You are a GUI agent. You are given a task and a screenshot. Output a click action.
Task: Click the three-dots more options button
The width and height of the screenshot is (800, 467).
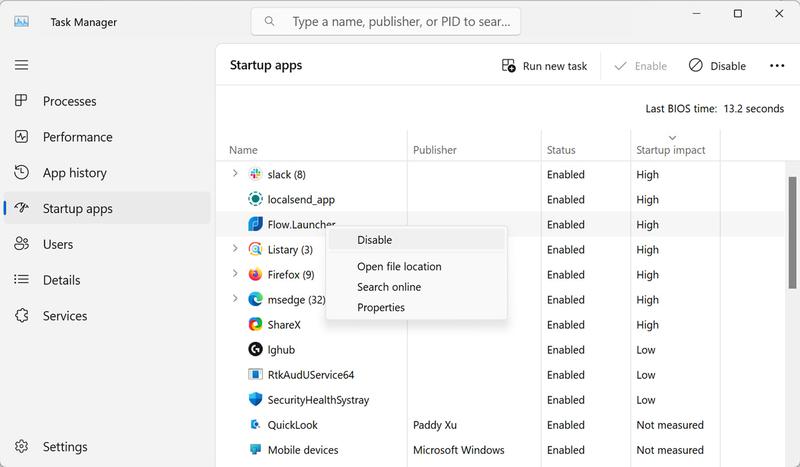click(x=777, y=66)
